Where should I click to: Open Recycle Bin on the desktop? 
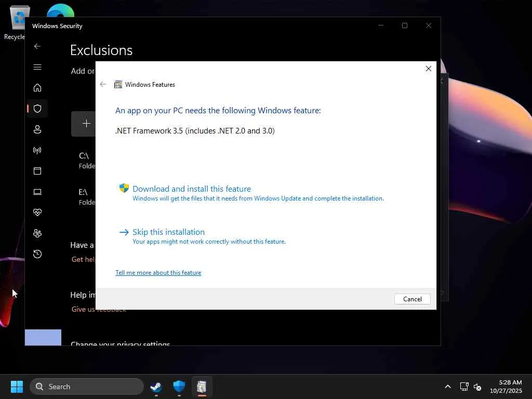(x=15, y=22)
